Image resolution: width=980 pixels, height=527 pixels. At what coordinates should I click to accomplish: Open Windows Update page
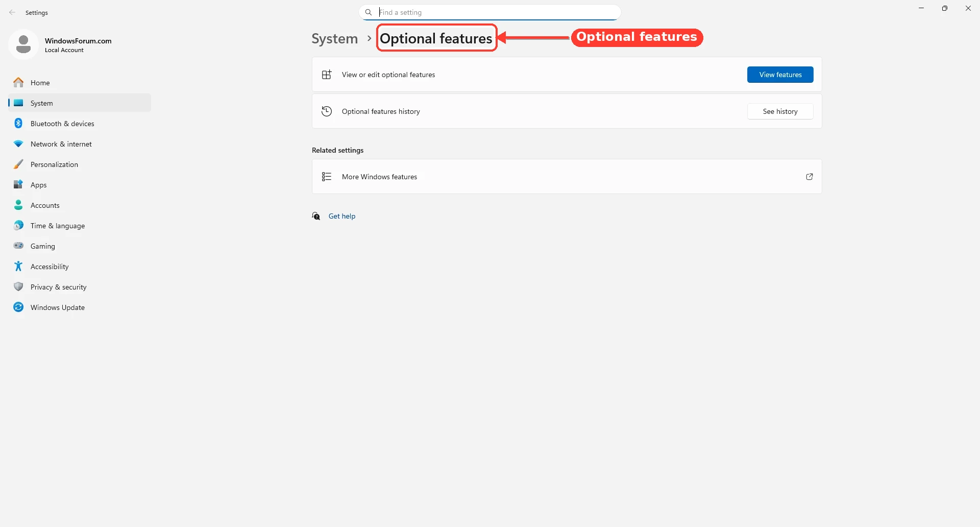(x=80, y=307)
